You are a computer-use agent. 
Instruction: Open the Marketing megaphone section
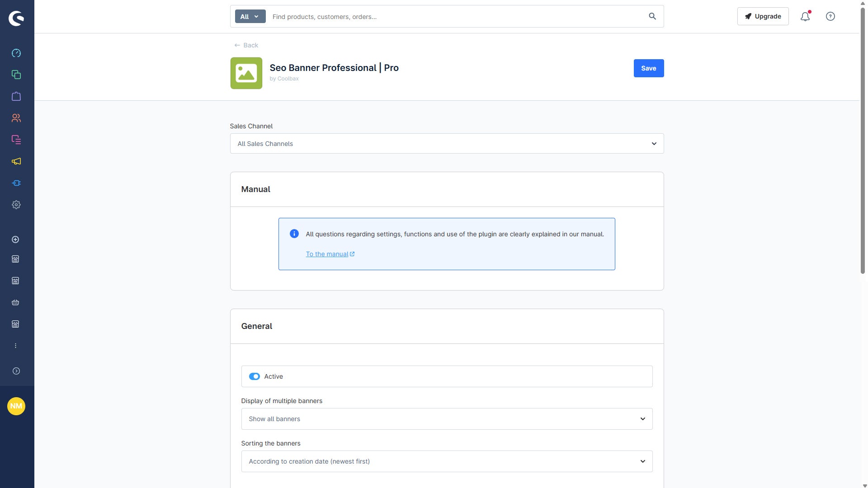pos(16,161)
